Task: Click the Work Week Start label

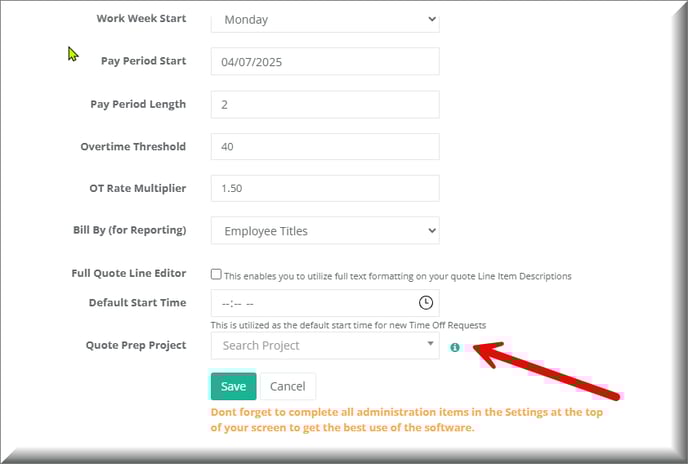Action: (141, 19)
